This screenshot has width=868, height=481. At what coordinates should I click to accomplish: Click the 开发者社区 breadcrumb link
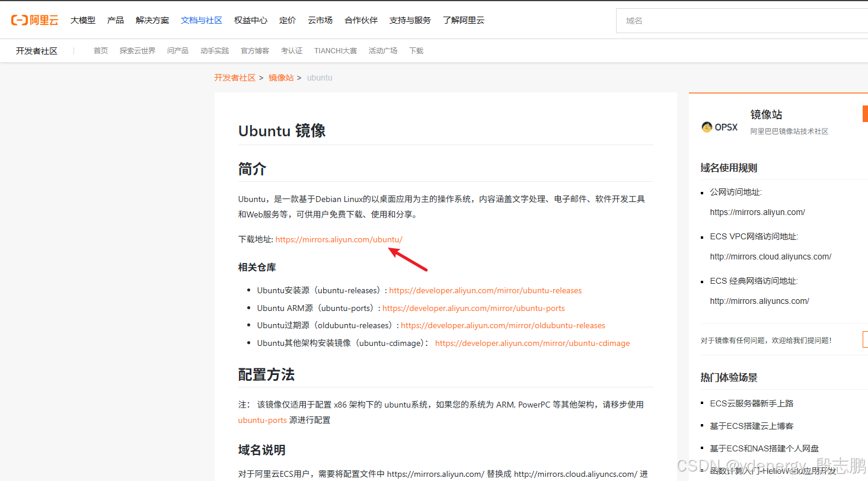[235, 78]
